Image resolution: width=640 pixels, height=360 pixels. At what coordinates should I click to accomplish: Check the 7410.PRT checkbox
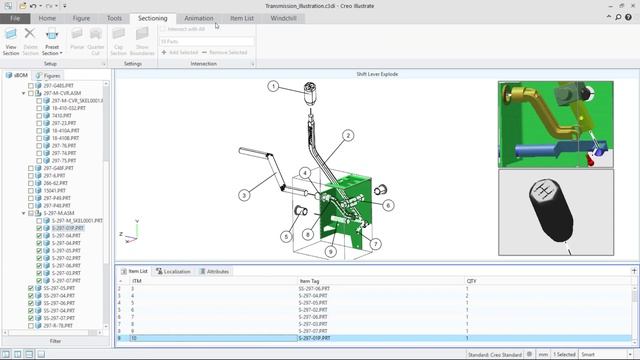coord(39,116)
